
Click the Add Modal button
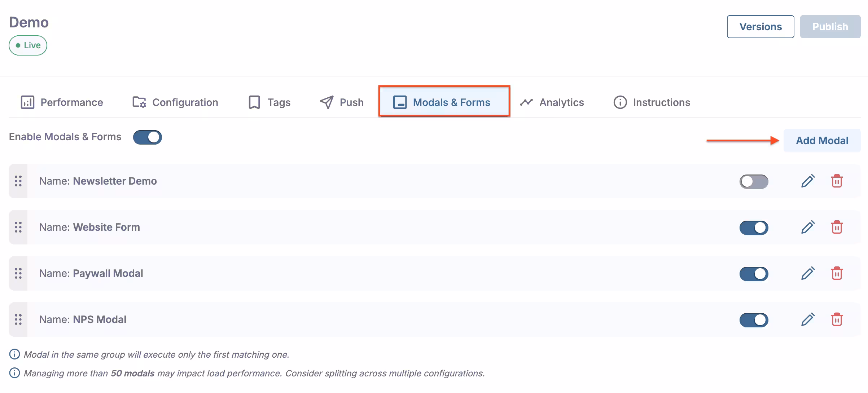pyautogui.click(x=822, y=140)
